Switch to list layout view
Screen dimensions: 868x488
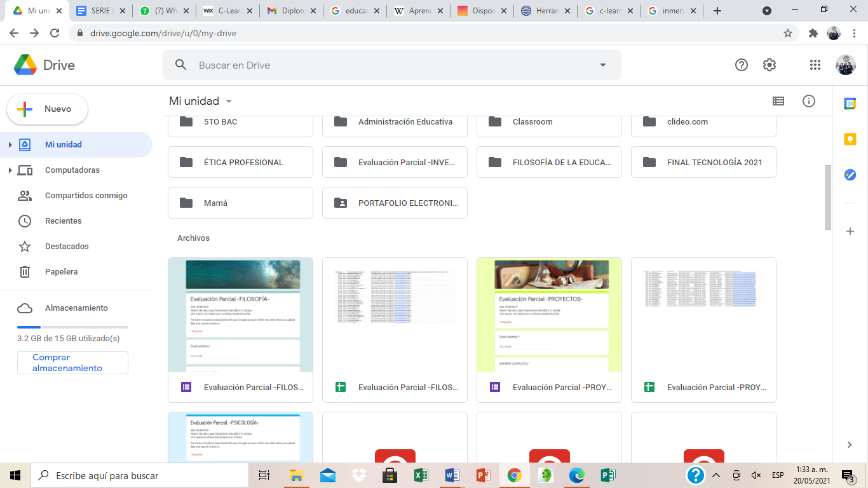[x=778, y=101]
